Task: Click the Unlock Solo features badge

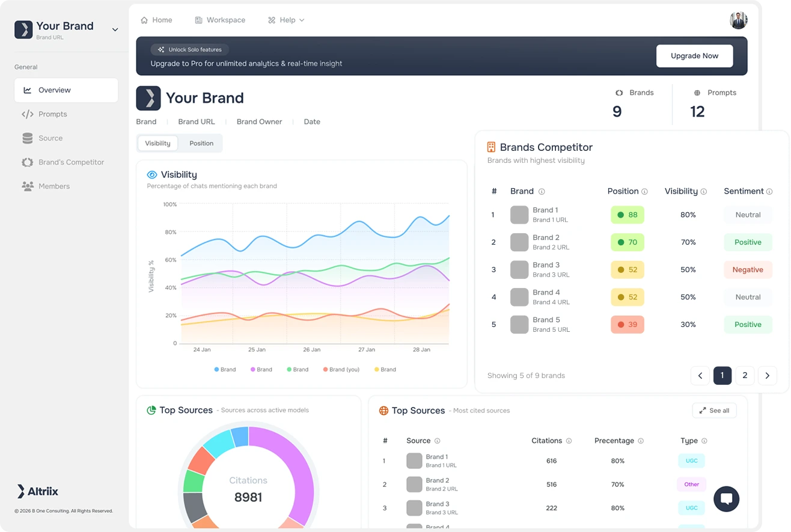Action: click(190, 49)
